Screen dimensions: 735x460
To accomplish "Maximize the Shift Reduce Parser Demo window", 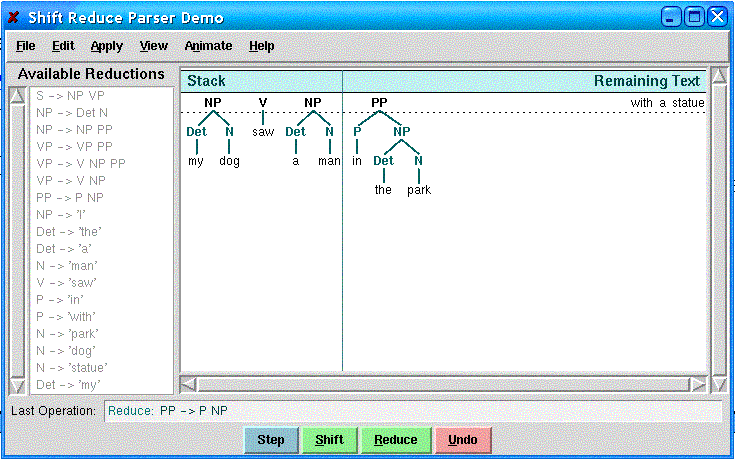I will [x=694, y=17].
